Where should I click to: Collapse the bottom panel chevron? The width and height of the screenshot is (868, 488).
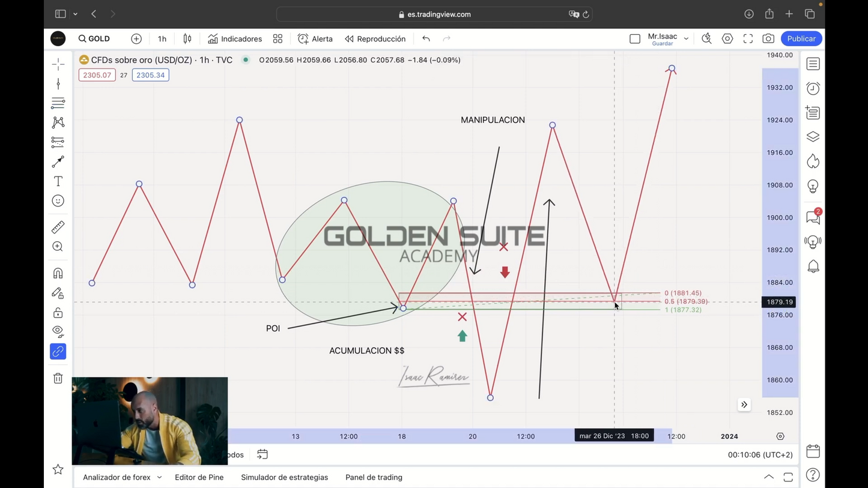[769, 477]
